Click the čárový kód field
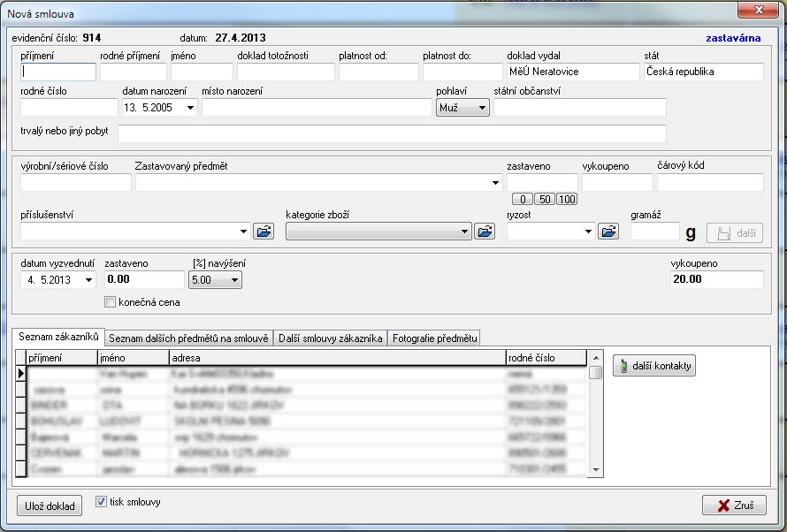 pos(710,183)
